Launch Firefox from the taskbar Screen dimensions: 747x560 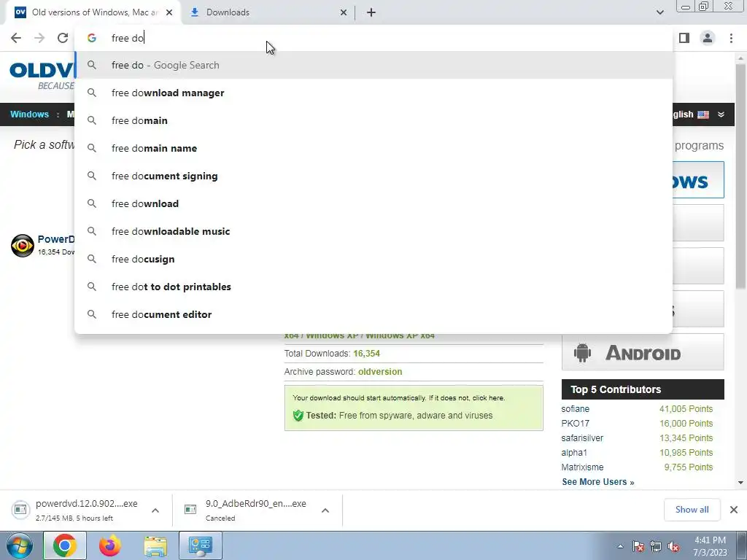tap(110, 545)
